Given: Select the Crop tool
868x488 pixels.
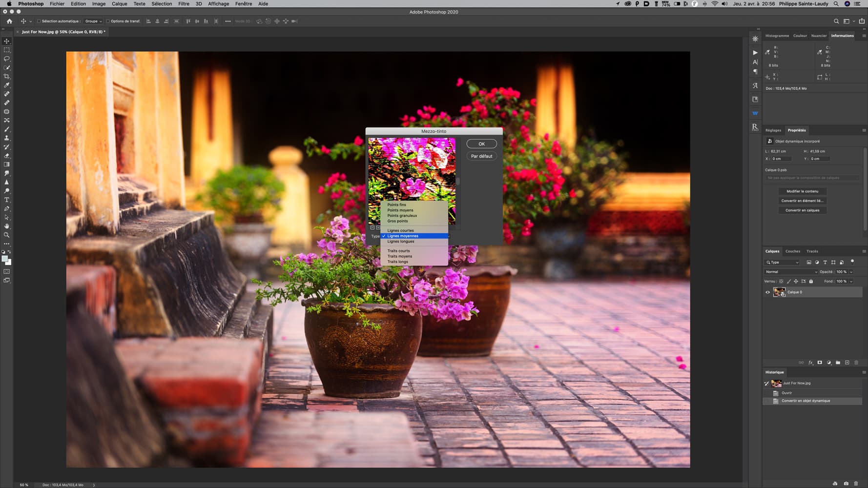Looking at the screenshot, I should [x=7, y=77].
